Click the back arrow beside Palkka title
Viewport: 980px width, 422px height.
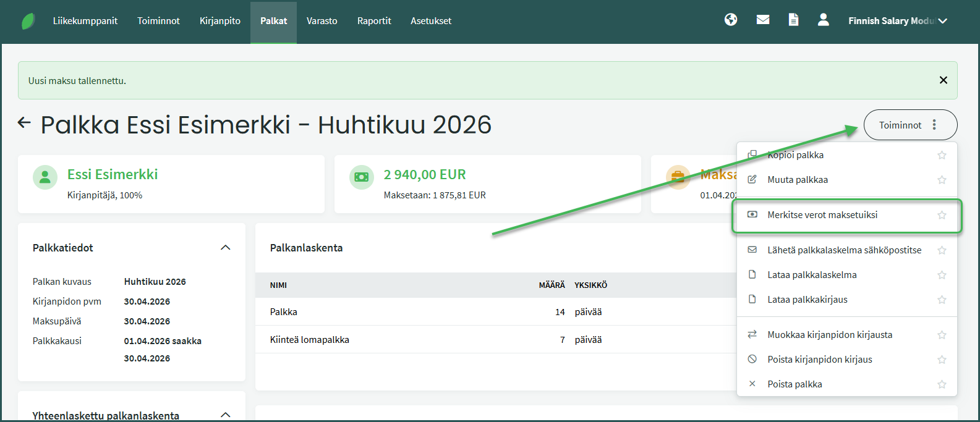point(24,123)
